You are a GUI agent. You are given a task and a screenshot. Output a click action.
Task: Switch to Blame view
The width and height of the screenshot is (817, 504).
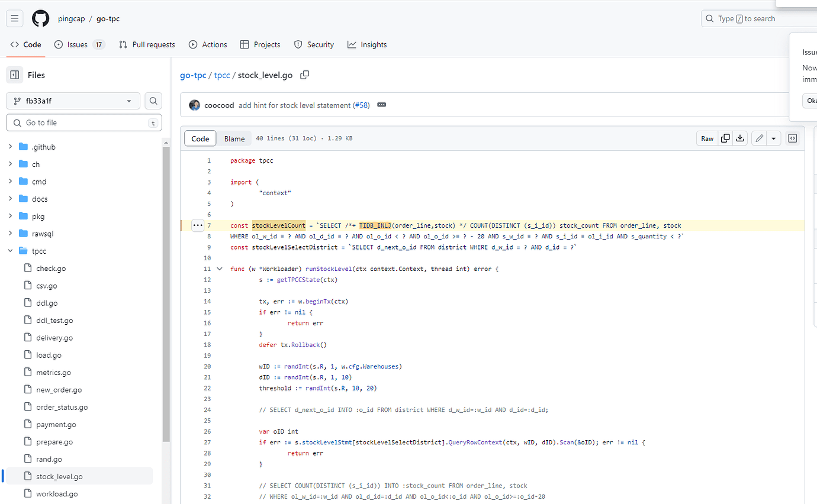click(234, 138)
